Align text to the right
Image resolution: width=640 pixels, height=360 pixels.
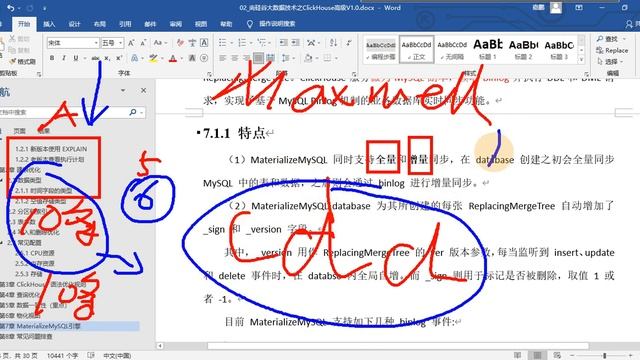click(x=247, y=58)
